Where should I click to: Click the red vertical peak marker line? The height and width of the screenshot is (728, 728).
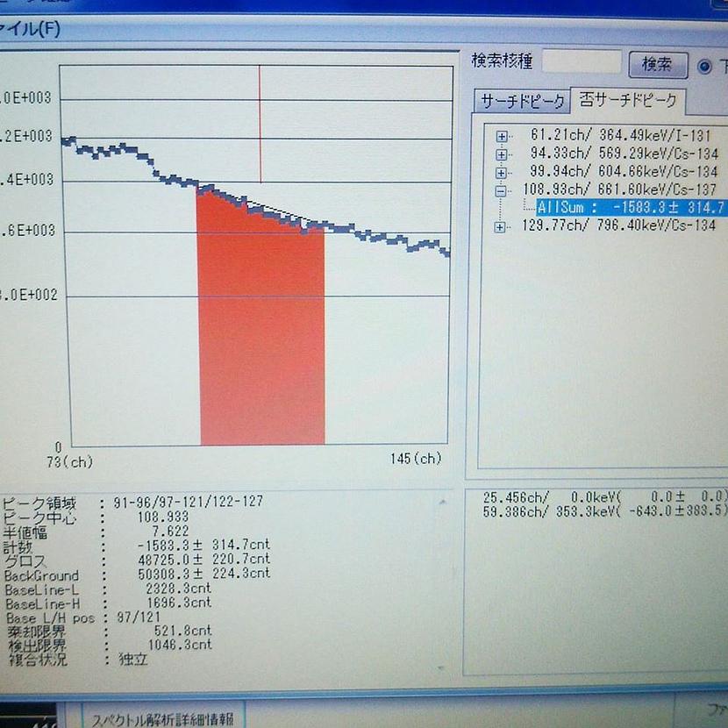(x=260, y=123)
